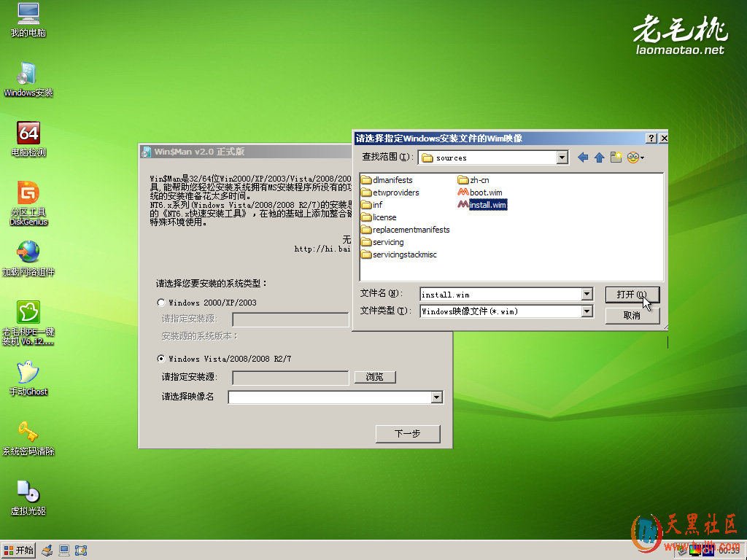This screenshot has height=560, width=747.
Task: Launch the 手动Ghost desktop shortcut
Action: [x=28, y=373]
